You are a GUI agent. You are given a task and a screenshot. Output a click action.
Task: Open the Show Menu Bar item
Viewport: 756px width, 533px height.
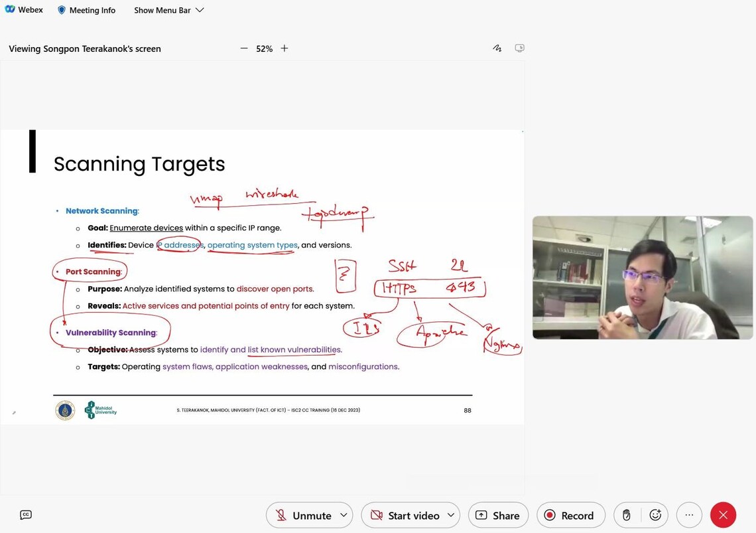coord(162,10)
